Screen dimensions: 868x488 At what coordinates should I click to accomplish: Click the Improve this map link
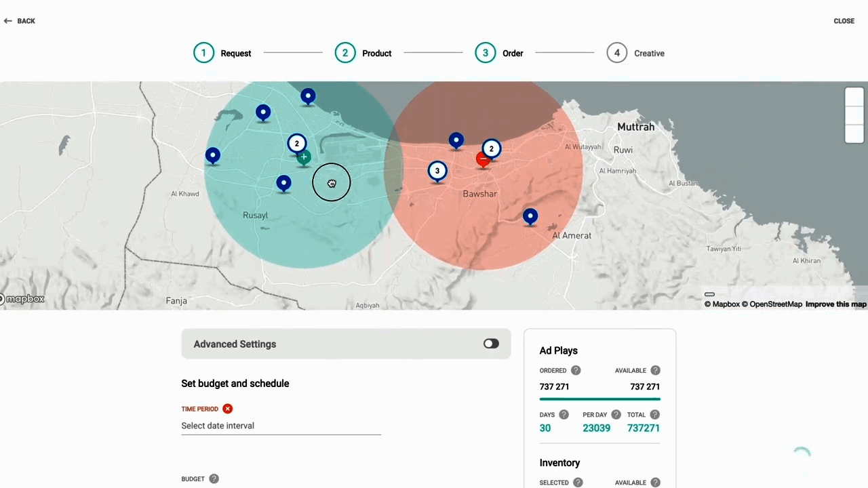(x=835, y=304)
